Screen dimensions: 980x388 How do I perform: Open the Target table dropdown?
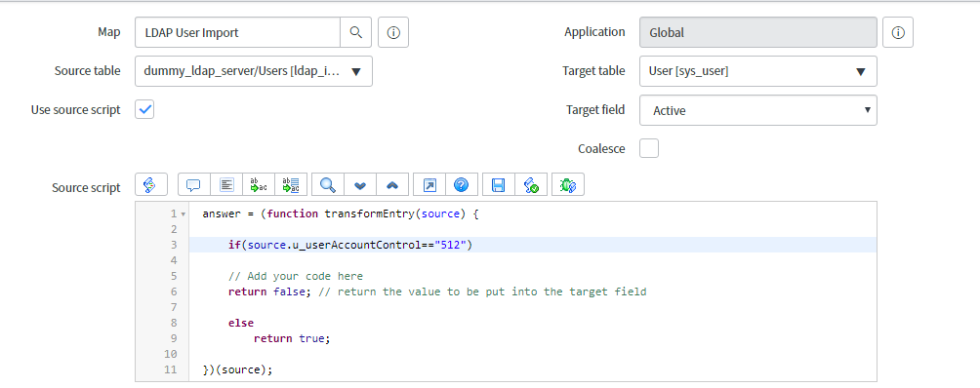coord(758,71)
